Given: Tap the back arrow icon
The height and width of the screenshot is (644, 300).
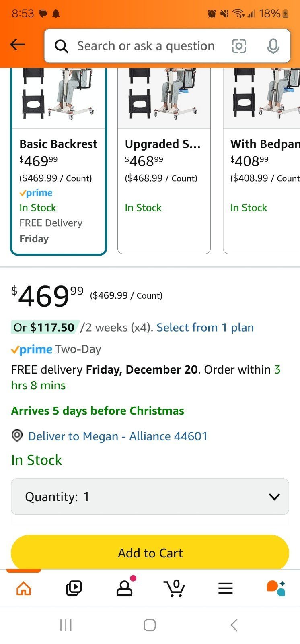Looking at the screenshot, I should click(17, 45).
